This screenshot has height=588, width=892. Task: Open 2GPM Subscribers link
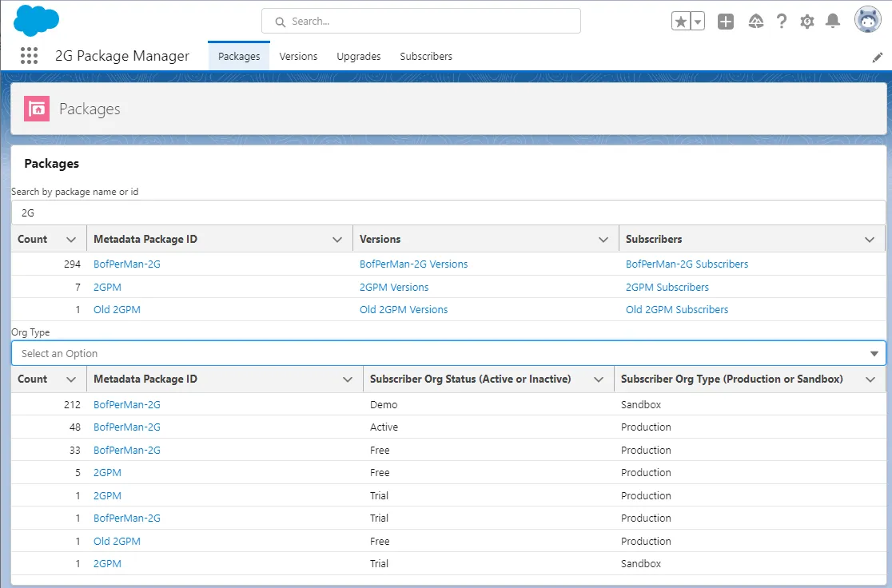(x=667, y=287)
